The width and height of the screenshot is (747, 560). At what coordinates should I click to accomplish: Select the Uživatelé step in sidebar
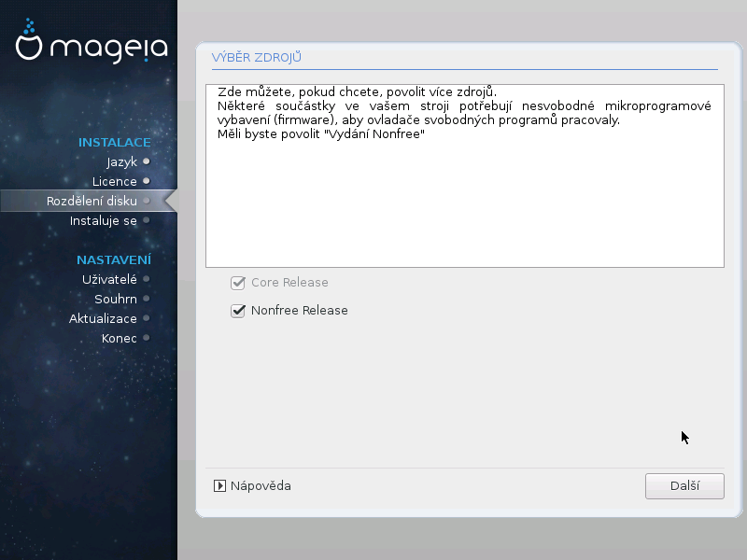109,279
